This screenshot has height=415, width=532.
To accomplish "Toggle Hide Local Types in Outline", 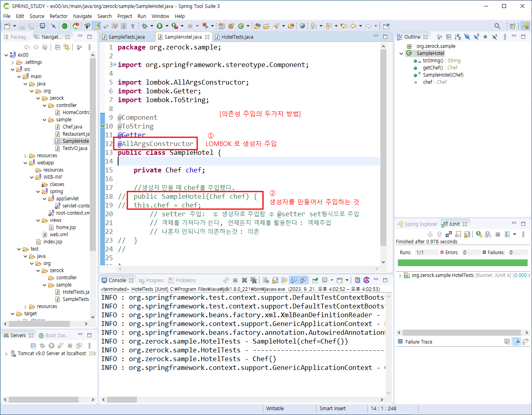I will (x=494, y=37).
